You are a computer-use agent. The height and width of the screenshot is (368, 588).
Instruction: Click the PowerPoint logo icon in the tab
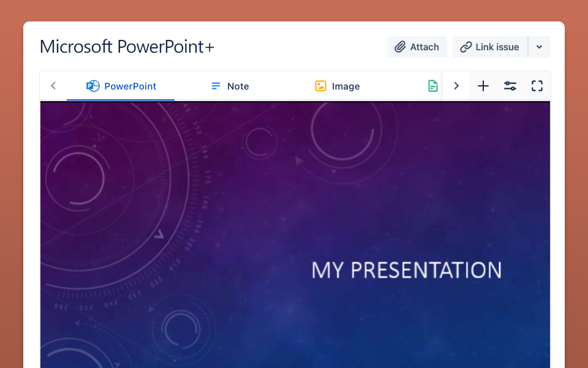[x=93, y=86]
